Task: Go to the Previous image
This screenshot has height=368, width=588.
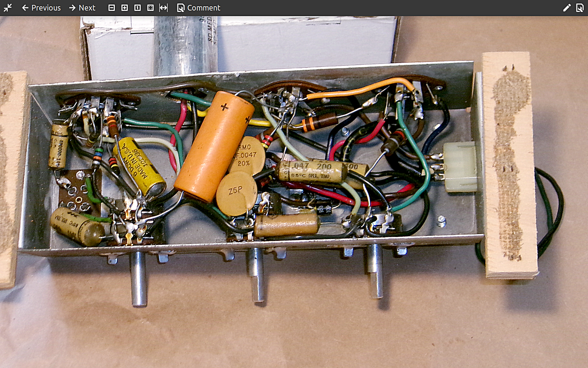Action: (x=41, y=8)
